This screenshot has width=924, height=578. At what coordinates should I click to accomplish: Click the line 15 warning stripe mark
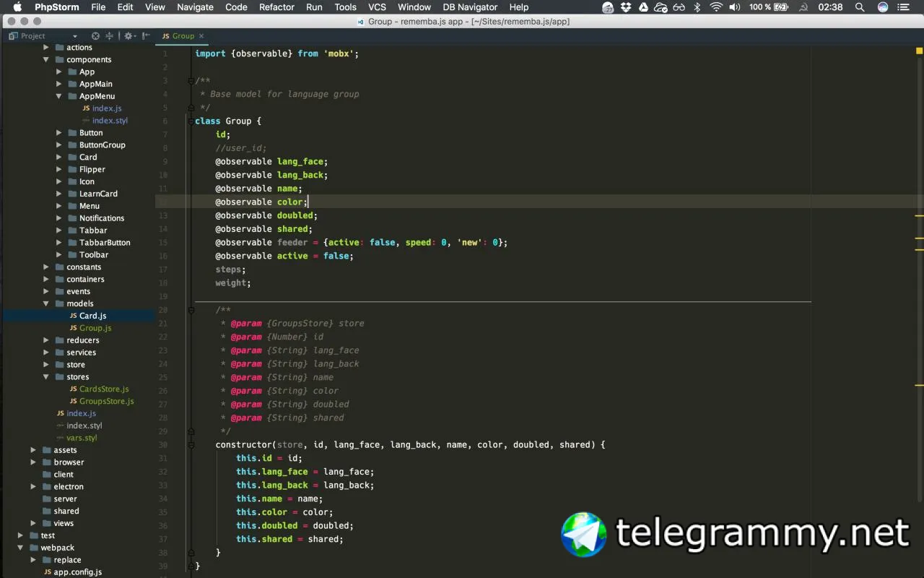pyautogui.click(x=920, y=238)
